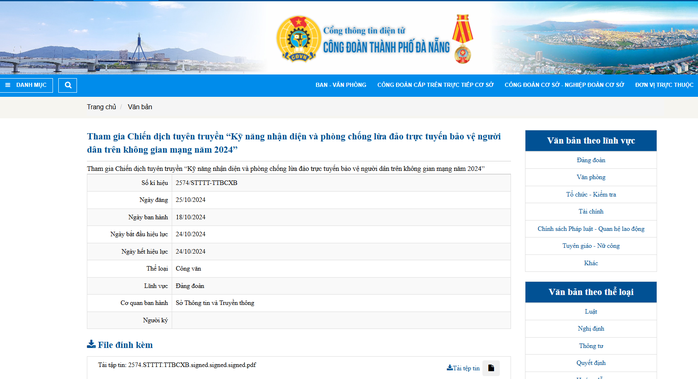The image size is (698, 379).
Task: Click the file view icon button
Action: [491, 368]
